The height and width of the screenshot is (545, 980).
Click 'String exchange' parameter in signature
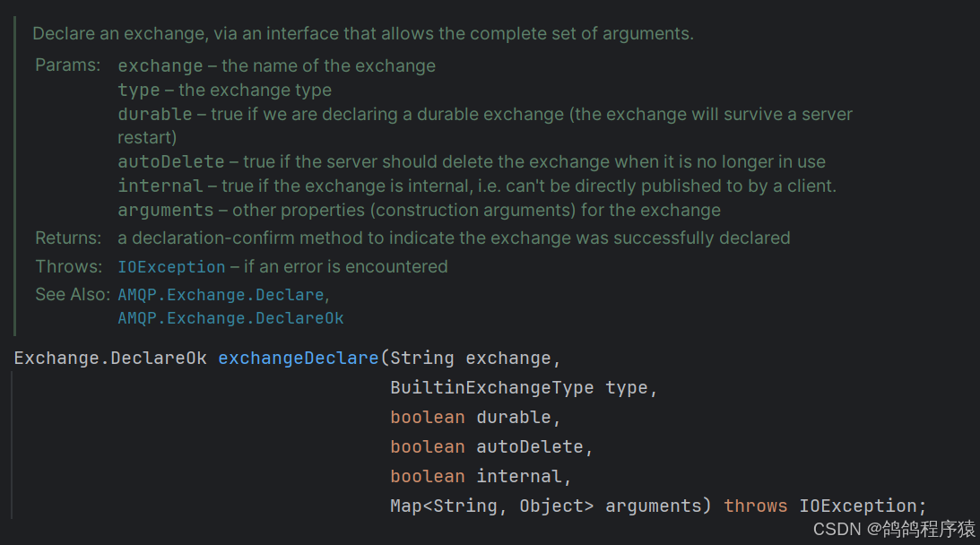click(x=471, y=359)
